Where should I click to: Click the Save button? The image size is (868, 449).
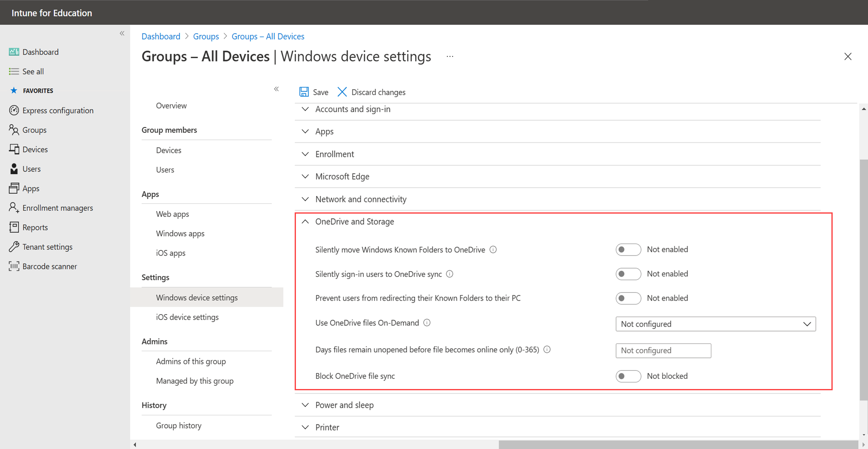[314, 92]
